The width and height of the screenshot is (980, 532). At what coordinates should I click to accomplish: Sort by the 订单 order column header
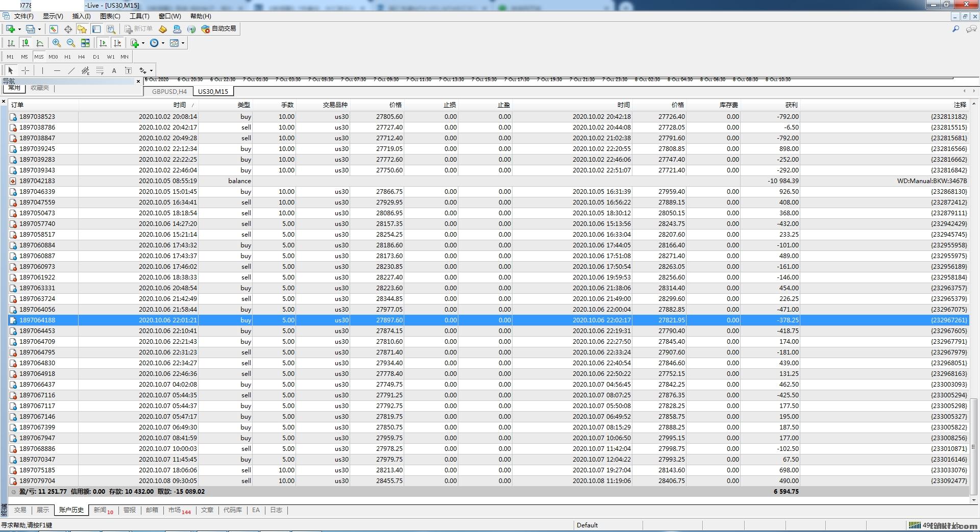(43, 105)
